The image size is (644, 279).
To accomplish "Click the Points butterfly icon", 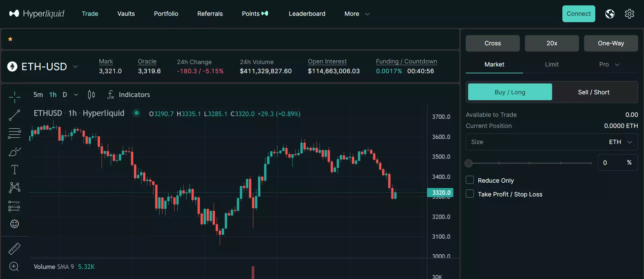I will click(x=265, y=13).
